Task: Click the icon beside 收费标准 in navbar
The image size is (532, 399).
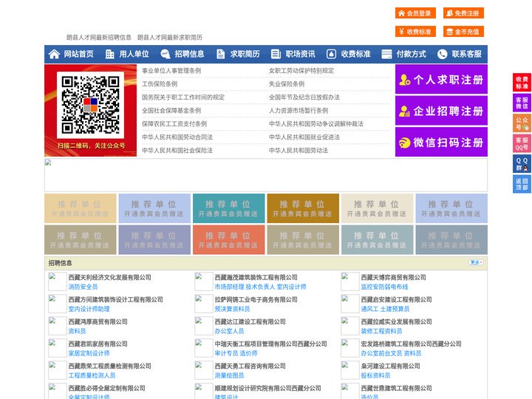Action: click(331, 54)
